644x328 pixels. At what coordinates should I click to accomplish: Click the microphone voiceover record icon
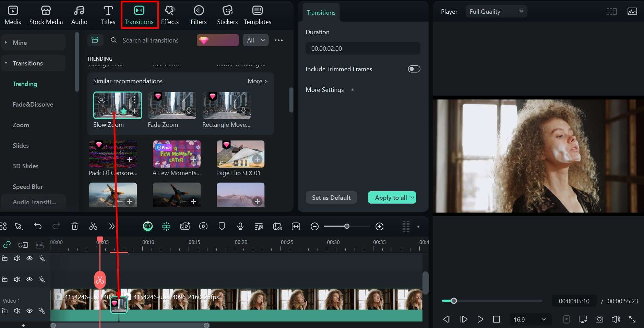[x=240, y=226]
